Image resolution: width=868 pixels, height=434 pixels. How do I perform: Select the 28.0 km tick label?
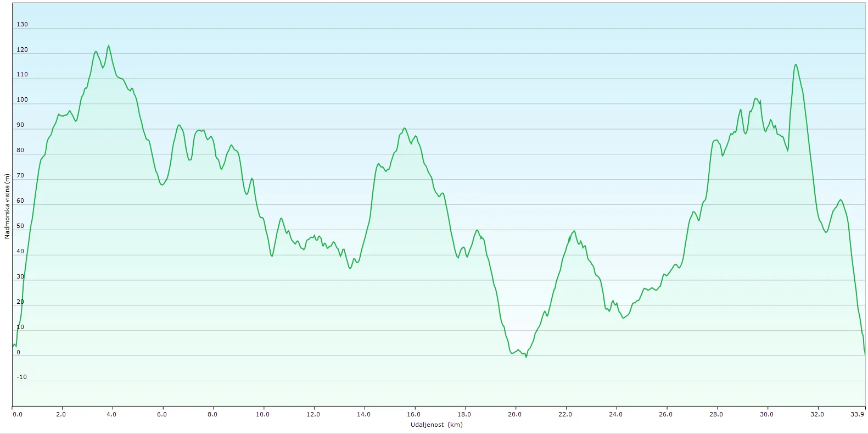point(716,414)
